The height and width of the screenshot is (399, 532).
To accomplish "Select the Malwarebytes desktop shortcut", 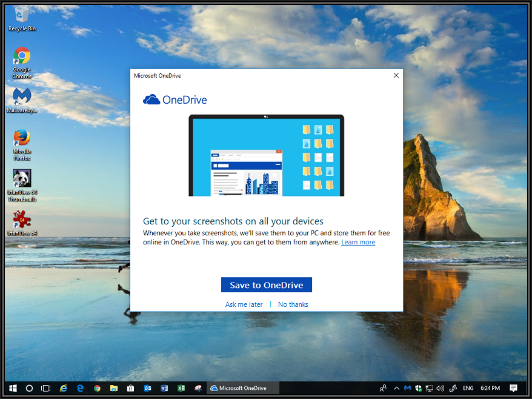I will coord(22,101).
